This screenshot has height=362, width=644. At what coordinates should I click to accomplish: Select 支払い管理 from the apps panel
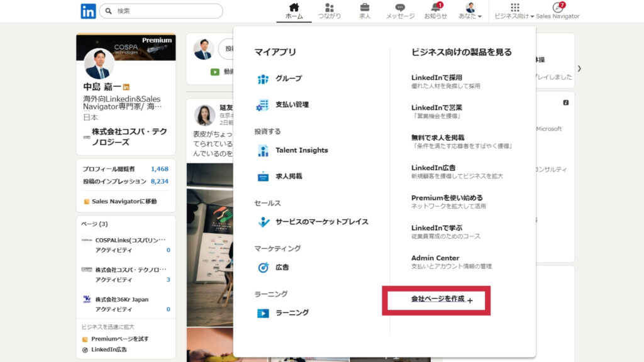(292, 104)
